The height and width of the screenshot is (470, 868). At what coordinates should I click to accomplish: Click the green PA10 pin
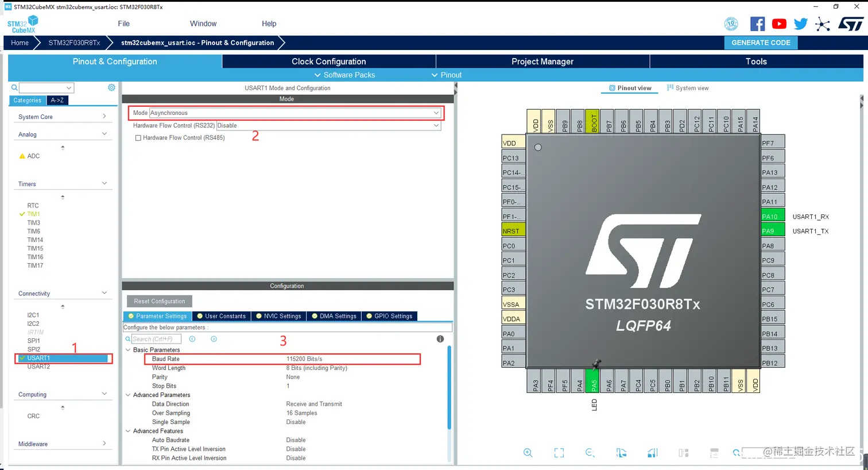(772, 216)
